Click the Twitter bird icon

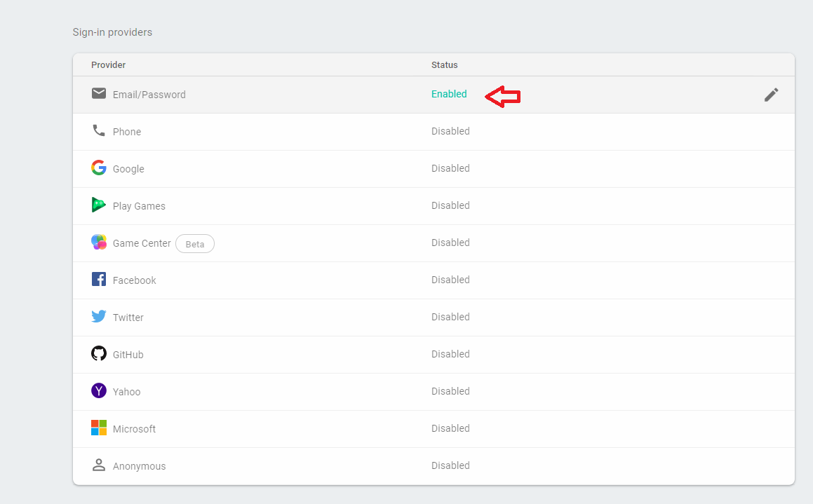(99, 316)
